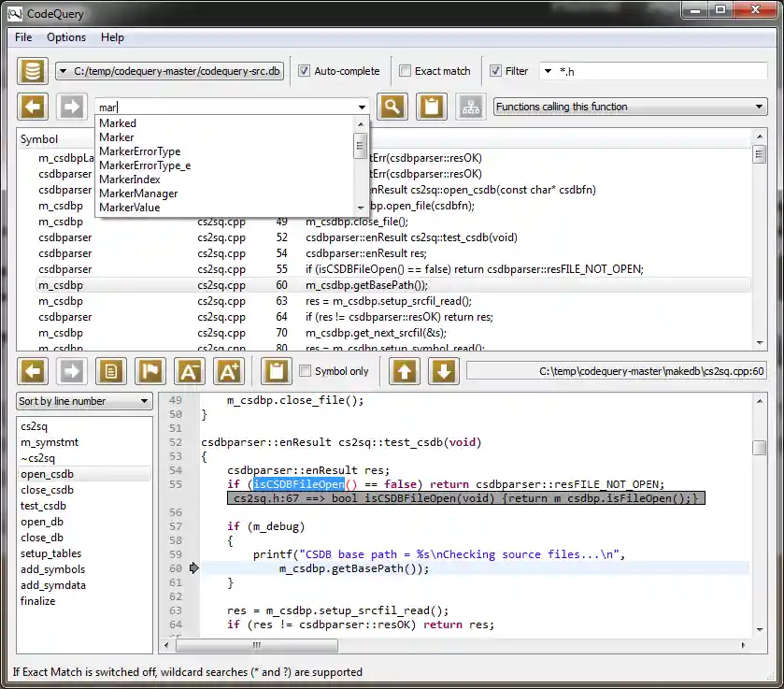Open file viewer with the document icon
The image size is (784, 689).
[x=111, y=371]
